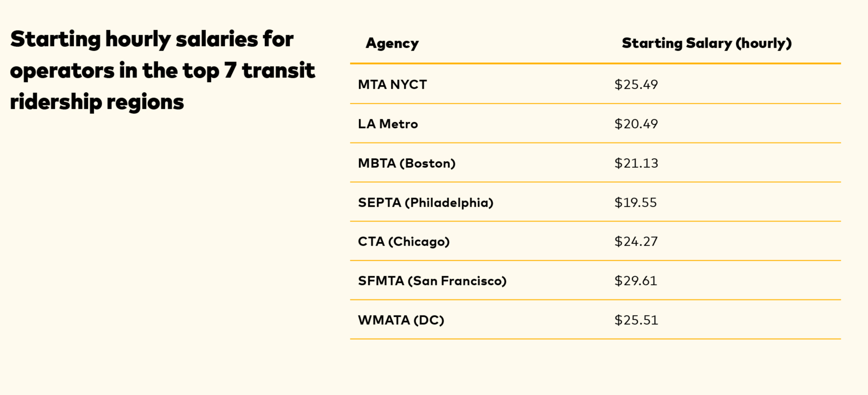Click the $19.55 salary value
The image size is (868, 395).
[x=635, y=203]
